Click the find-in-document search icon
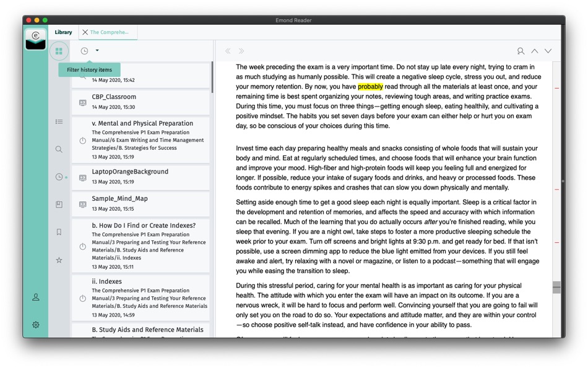Screen dimensions: 588x368 (x=521, y=51)
